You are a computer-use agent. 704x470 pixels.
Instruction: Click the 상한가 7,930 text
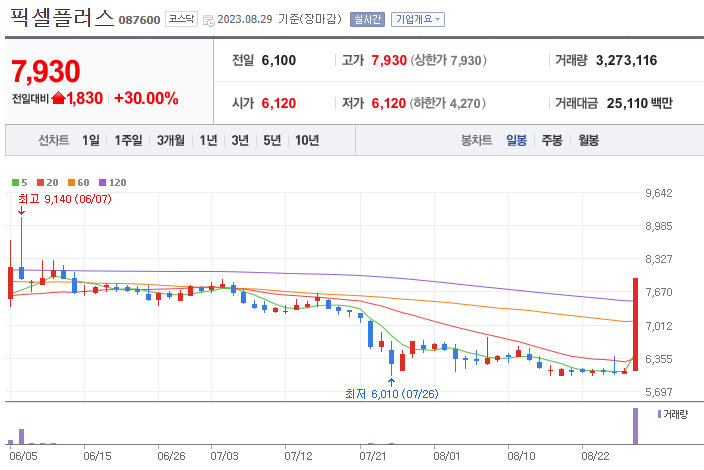tap(449, 60)
